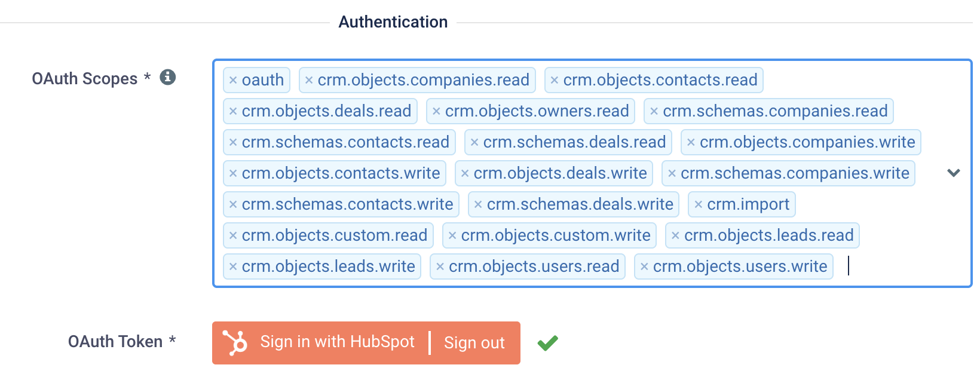
Task: Remove the crm.import scope tag
Action: coord(699,204)
